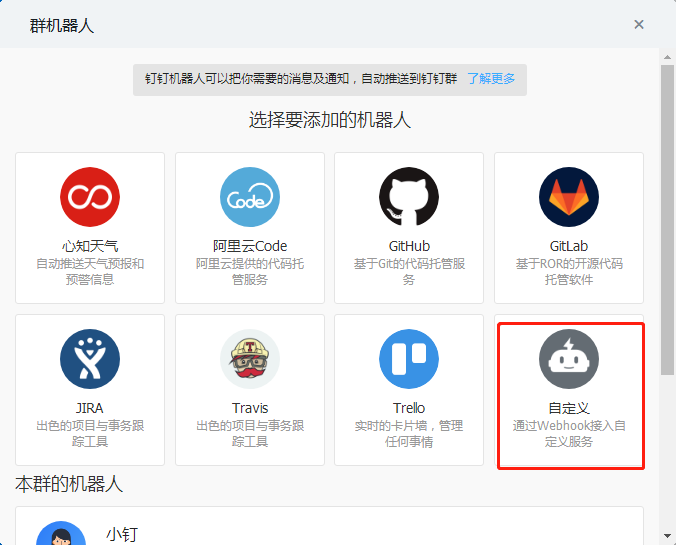Click the 选择要添加的机器人 heading

point(330,120)
